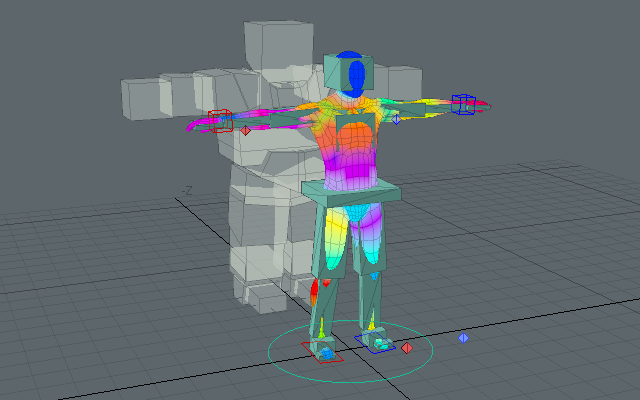Click the -Z axis label on the grid

186,189
